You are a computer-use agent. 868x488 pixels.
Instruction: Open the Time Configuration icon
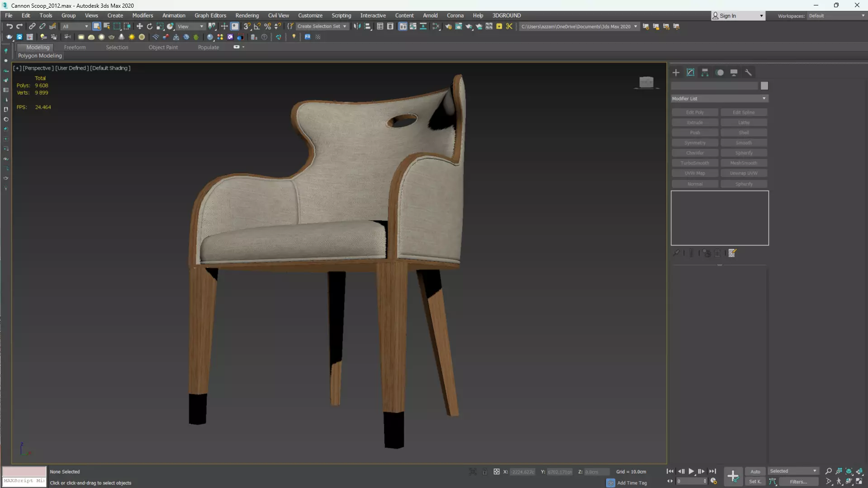tap(714, 481)
